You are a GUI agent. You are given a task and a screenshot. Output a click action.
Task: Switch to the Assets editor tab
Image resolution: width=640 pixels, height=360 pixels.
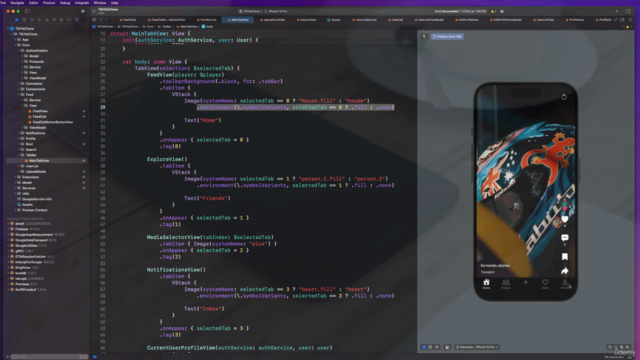[x=334, y=20]
